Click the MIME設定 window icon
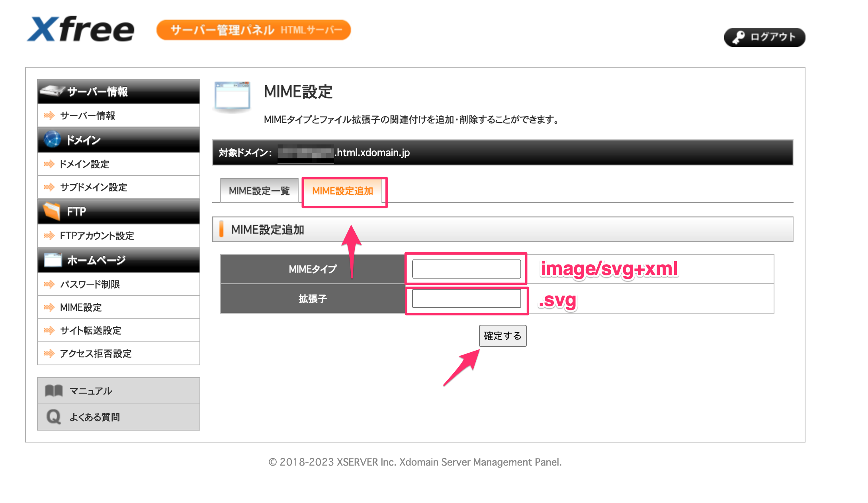Image resolution: width=868 pixels, height=503 pixels. click(x=232, y=96)
